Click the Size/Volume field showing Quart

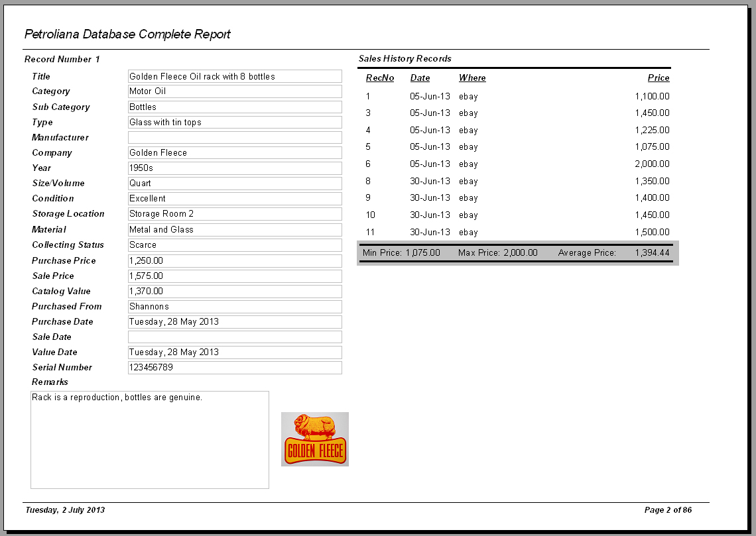coord(235,184)
